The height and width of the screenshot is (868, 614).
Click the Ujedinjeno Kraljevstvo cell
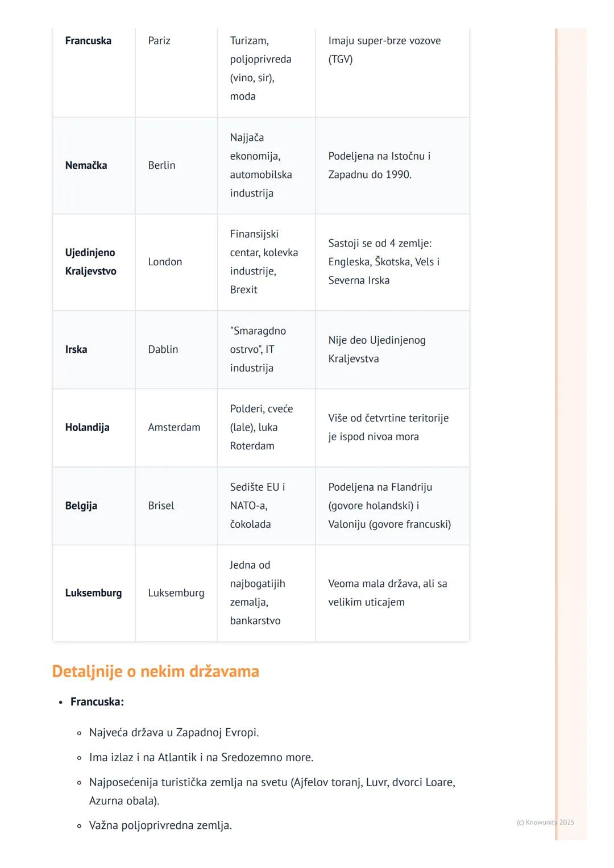click(90, 262)
